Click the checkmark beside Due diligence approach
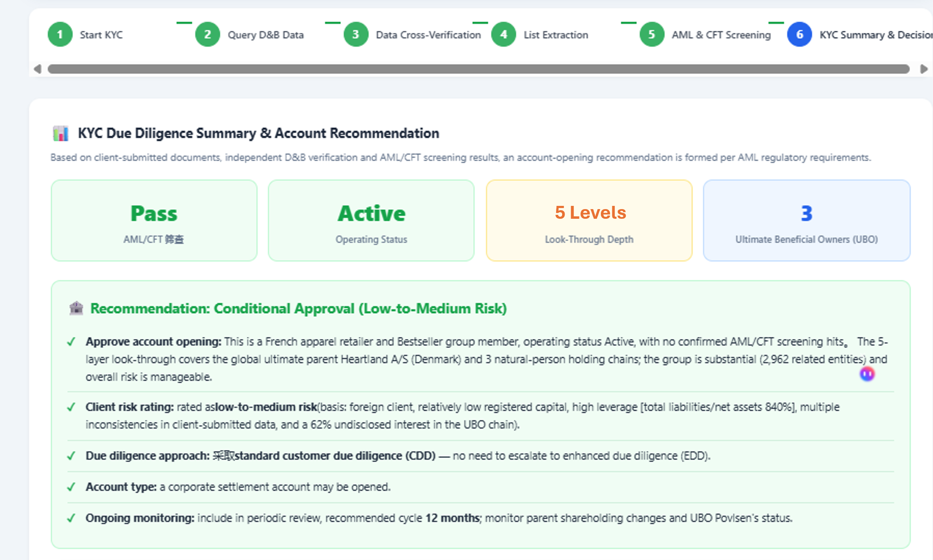Image resolution: width=933 pixels, height=560 pixels. tap(71, 456)
